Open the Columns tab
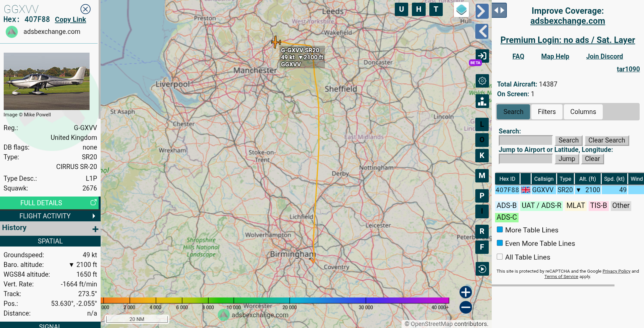 coord(583,112)
